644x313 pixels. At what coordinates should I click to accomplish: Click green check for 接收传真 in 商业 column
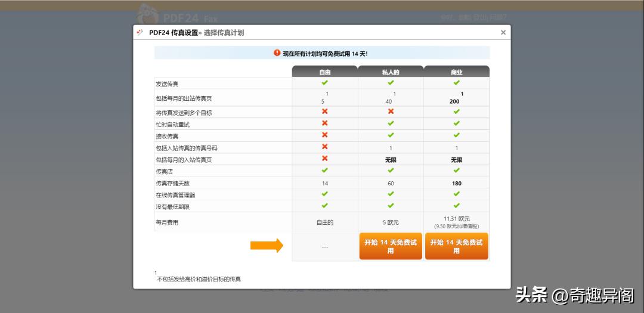[456, 135]
